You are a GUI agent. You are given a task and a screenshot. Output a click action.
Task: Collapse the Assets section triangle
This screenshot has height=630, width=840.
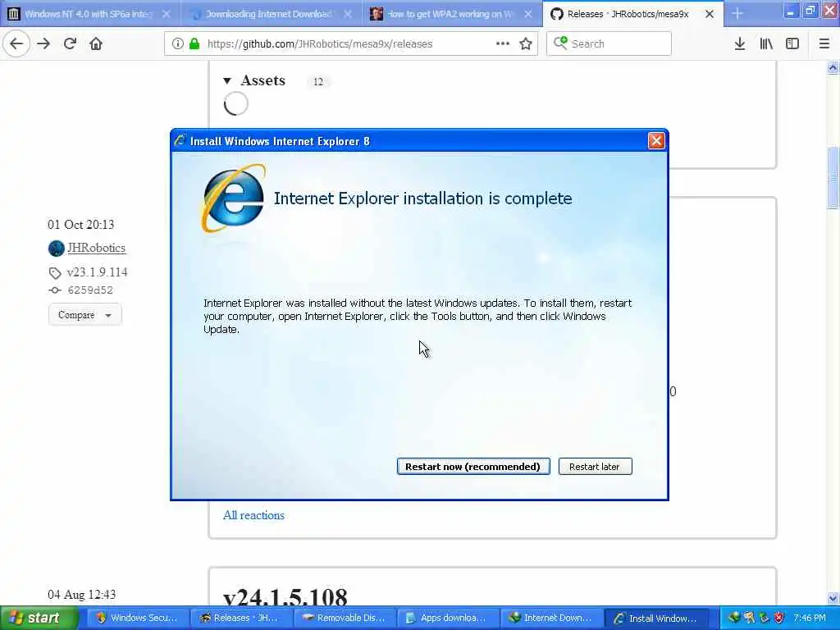(227, 81)
